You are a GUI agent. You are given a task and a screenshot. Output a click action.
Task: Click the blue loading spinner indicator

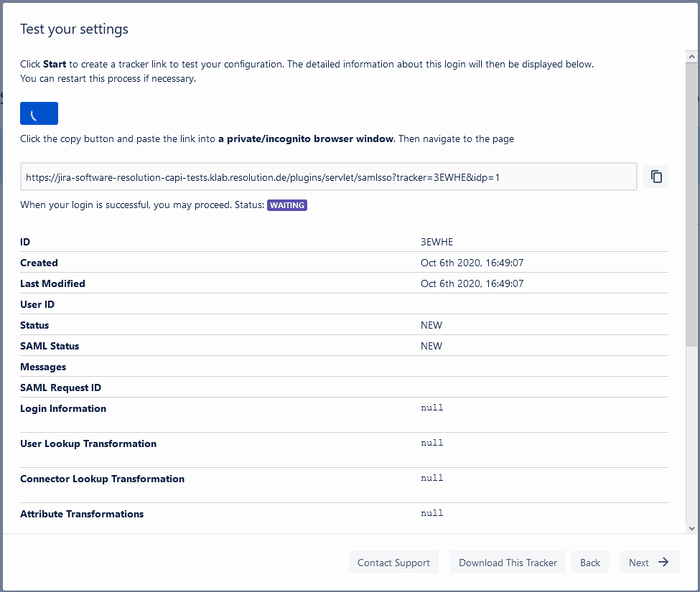pos(39,113)
